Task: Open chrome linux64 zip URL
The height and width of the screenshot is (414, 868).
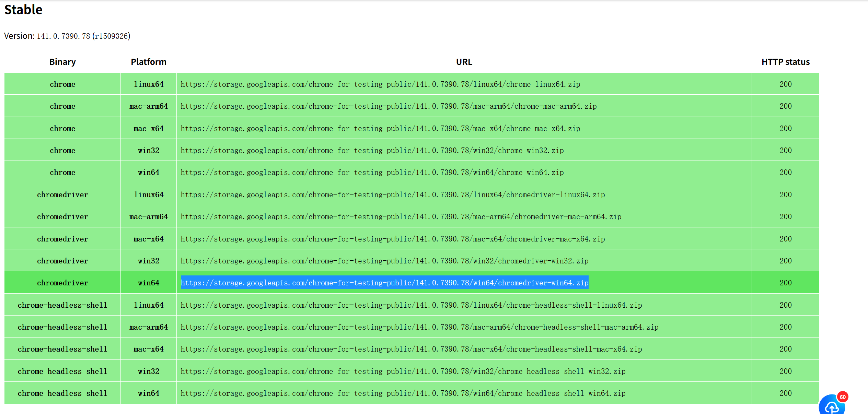Action: tap(380, 84)
